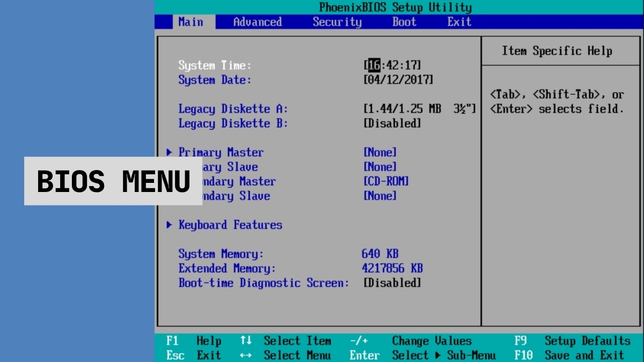Click the Primary Slave None value
This screenshot has width=644, height=362.
[x=380, y=167]
